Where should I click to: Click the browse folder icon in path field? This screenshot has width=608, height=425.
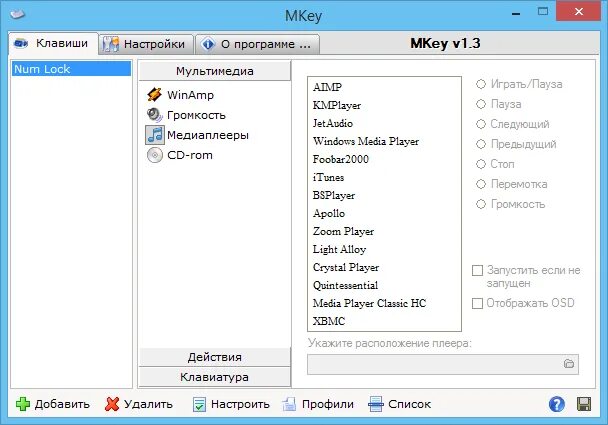tap(568, 364)
